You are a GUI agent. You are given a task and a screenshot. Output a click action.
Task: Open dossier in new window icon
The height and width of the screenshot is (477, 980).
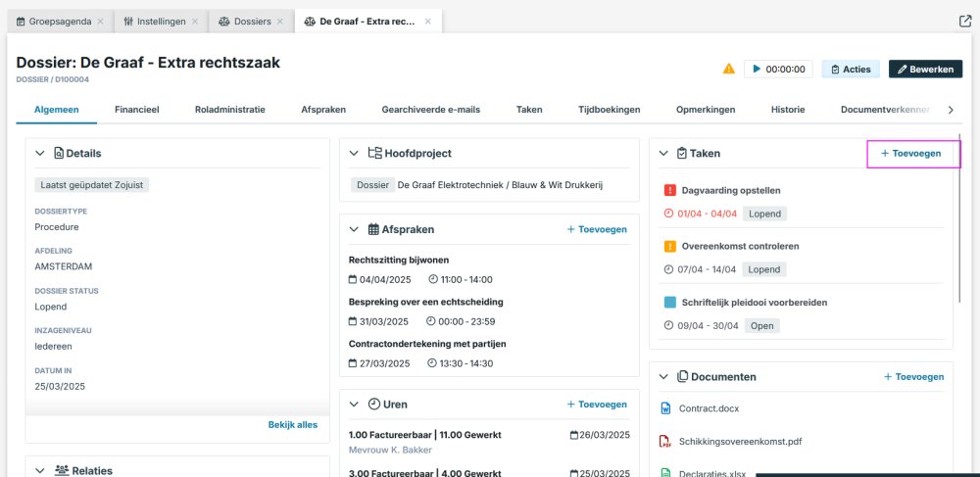[x=965, y=22]
